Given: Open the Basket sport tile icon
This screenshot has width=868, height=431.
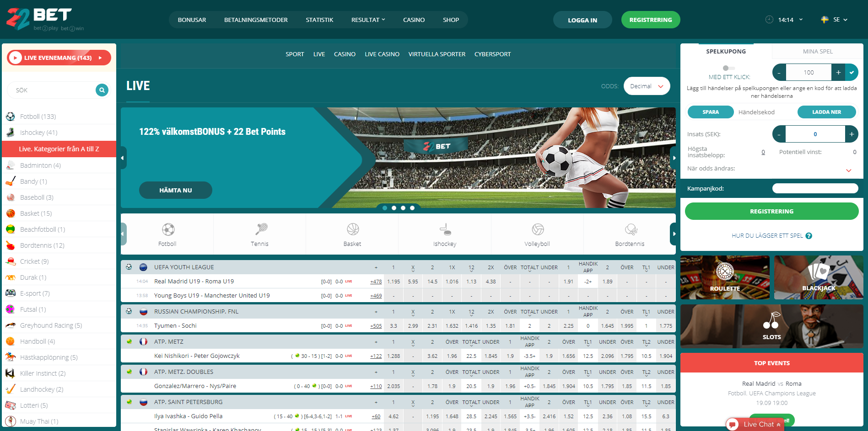Looking at the screenshot, I should click(353, 229).
